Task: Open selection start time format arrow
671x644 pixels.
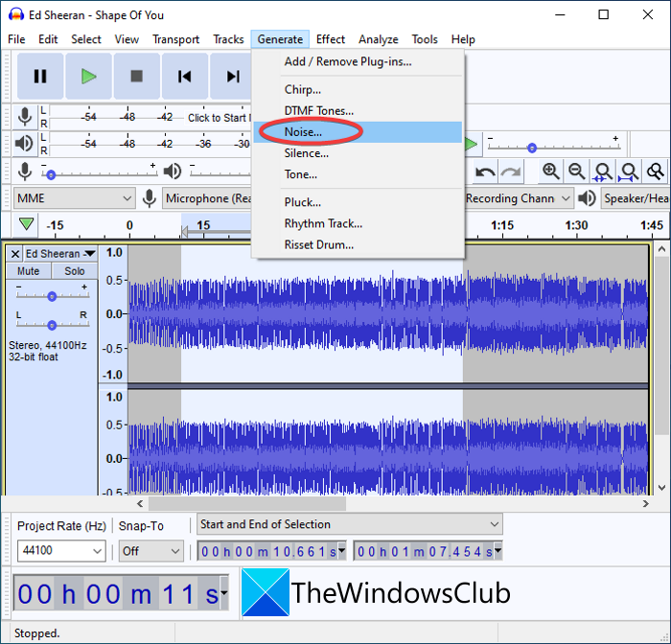Action: (341, 550)
